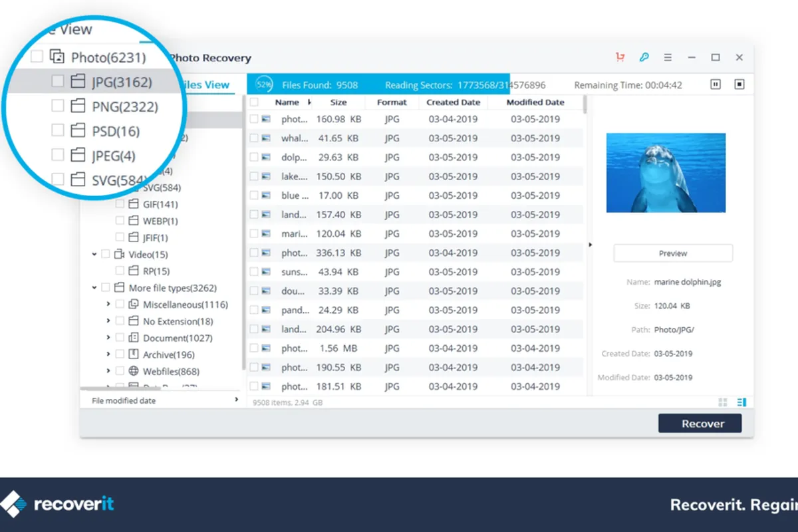
Task: Click the Recover button
Action: (700, 424)
